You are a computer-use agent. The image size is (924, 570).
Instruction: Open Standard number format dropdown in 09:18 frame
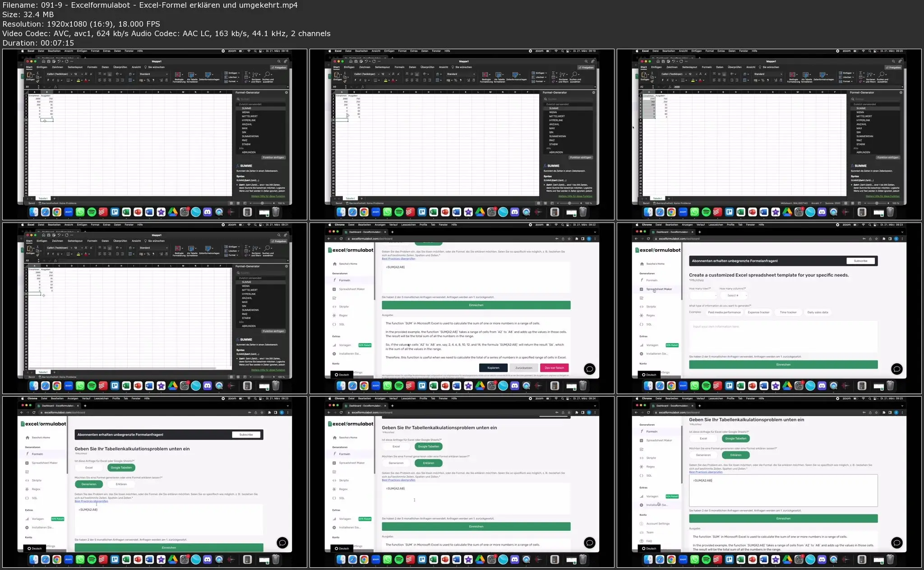(x=153, y=74)
